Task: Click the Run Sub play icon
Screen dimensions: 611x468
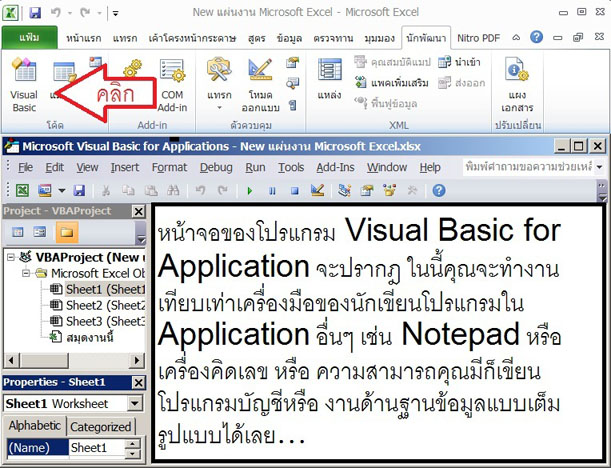Action: 248,189
